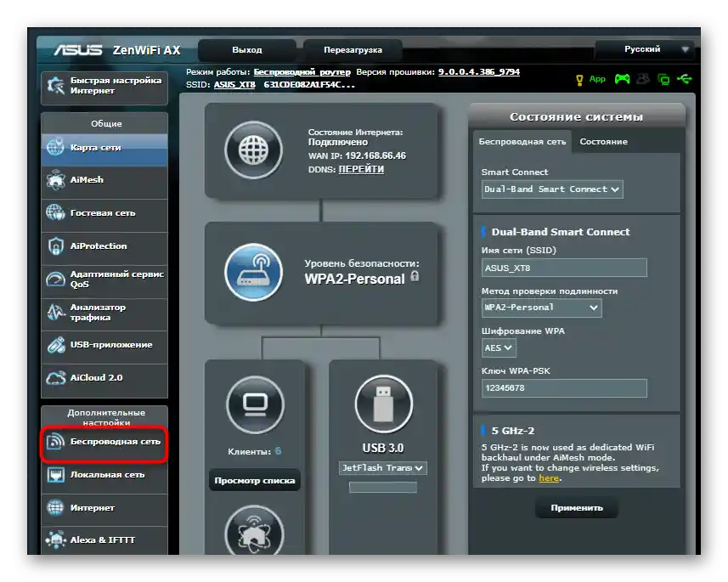Open the Dual-Band Smart Connect dropdown
This screenshot has height=582, width=728.
click(552, 189)
